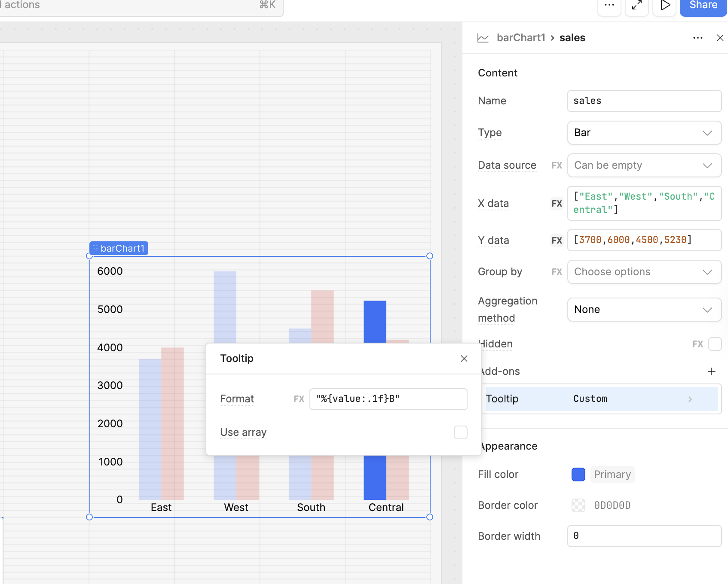The image size is (728, 584).
Task: Click the FX toggle for tooltip Format
Action: pyautogui.click(x=299, y=399)
